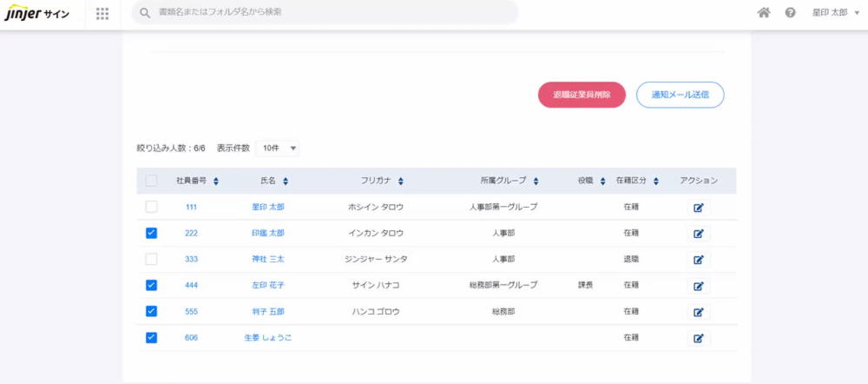Screen dimensions: 868x384
Task: Click the 退職 status cell
Action: point(631,259)
